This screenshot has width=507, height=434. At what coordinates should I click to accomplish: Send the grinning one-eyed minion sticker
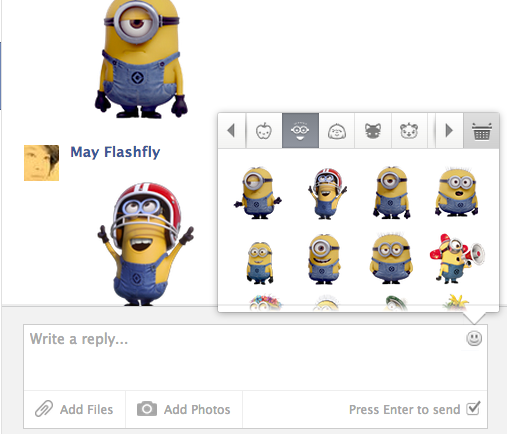pos(323,259)
